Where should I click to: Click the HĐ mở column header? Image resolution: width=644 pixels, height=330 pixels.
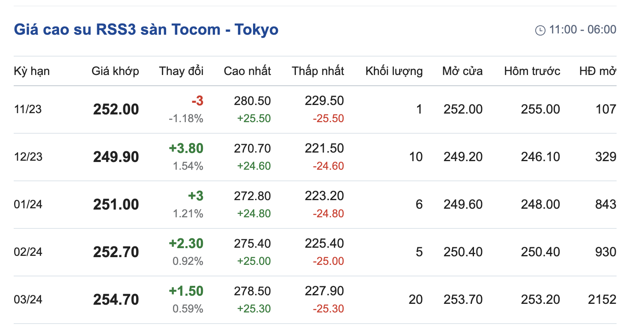click(x=598, y=71)
